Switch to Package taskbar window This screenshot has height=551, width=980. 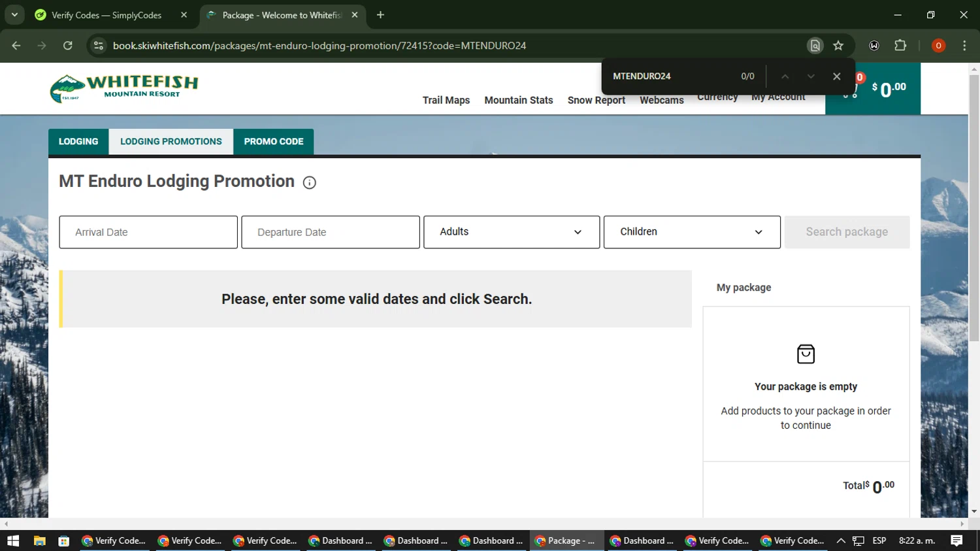[x=566, y=541]
